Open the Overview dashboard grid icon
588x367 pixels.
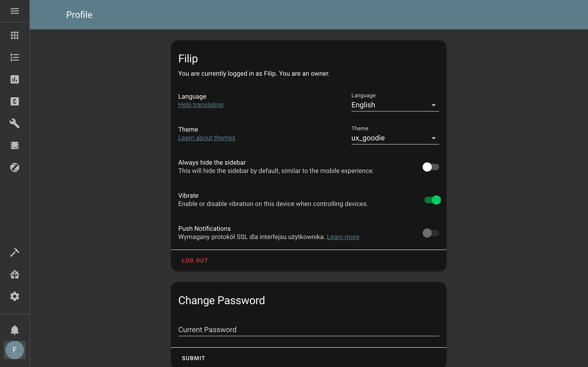tap(14, 35)
